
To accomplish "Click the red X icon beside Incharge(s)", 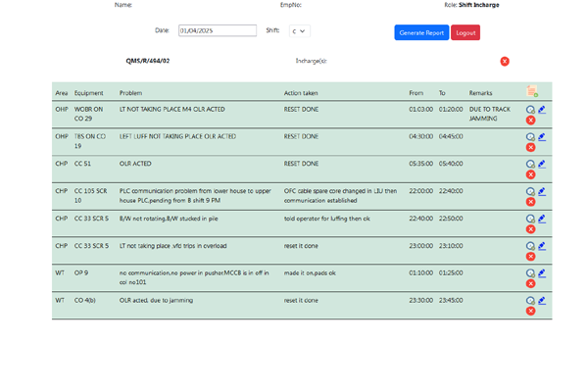I will coord(505,61).
